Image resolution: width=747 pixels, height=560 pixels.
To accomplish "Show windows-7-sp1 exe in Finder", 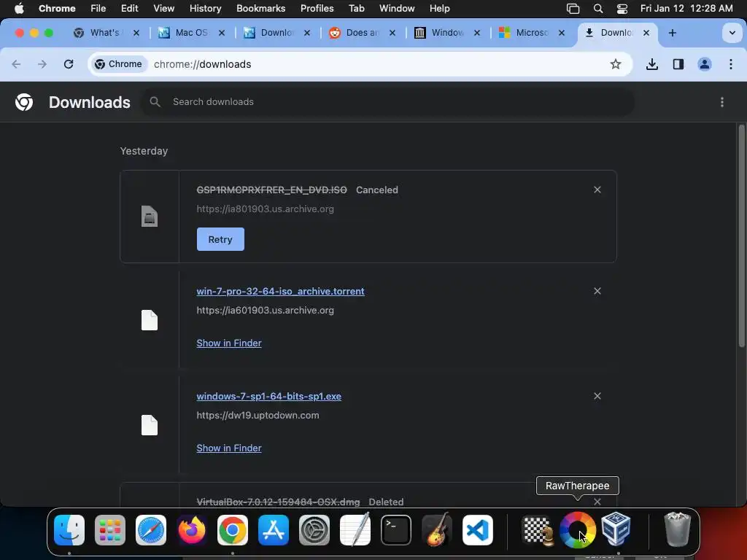I will coord(229,448).
